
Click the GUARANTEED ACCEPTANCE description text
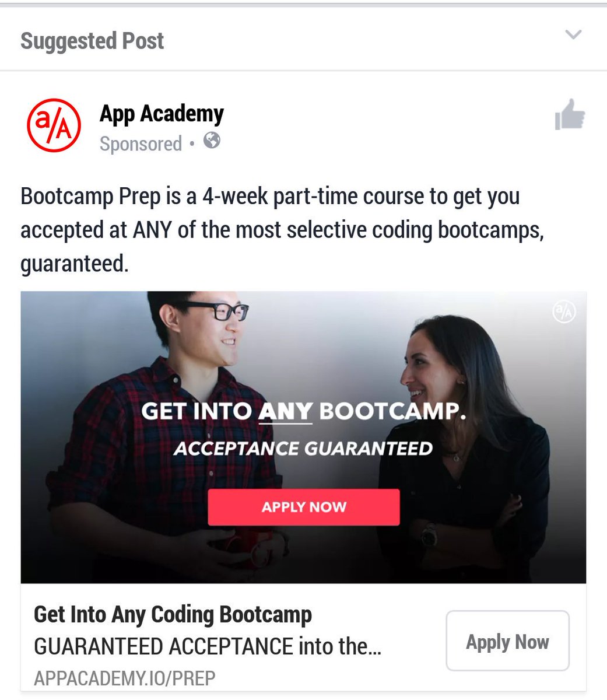pyautogui.click(x=208, y=647)
